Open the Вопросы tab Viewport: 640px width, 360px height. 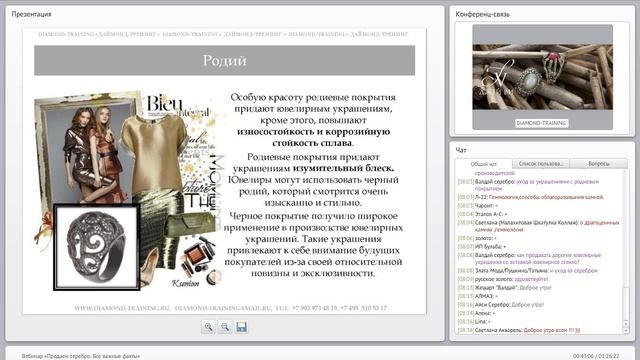pos(599,164)
